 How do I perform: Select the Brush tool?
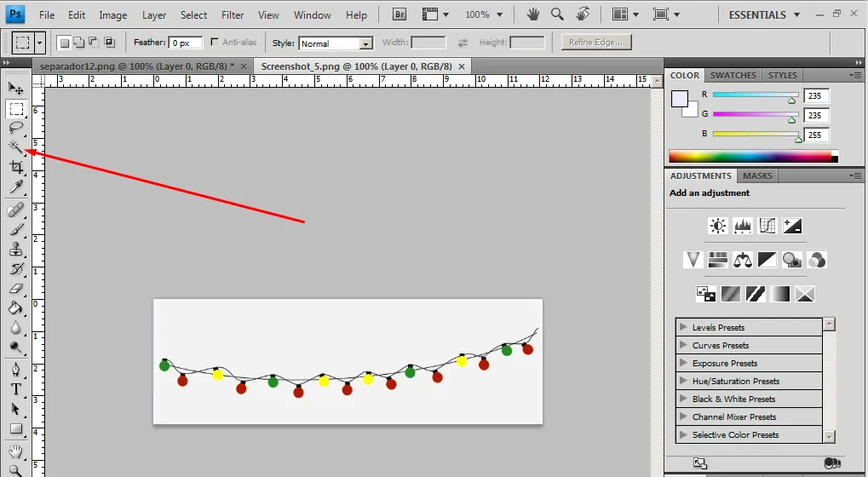pyautogui.click(x=15, y=230)
